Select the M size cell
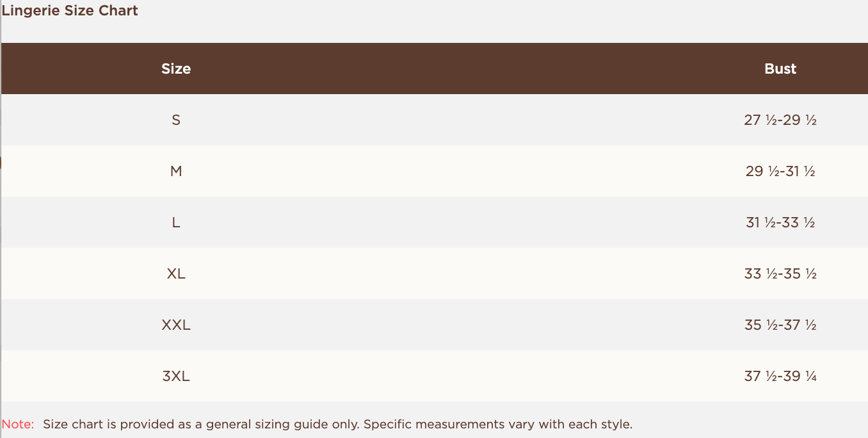Image resolution: width=868 pixels, height=438 pixels. (176, 171)
